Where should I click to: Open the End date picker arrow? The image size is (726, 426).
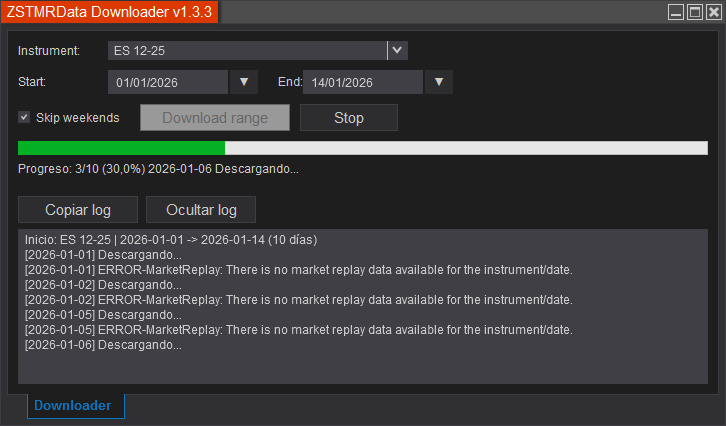tap(439, 82)
